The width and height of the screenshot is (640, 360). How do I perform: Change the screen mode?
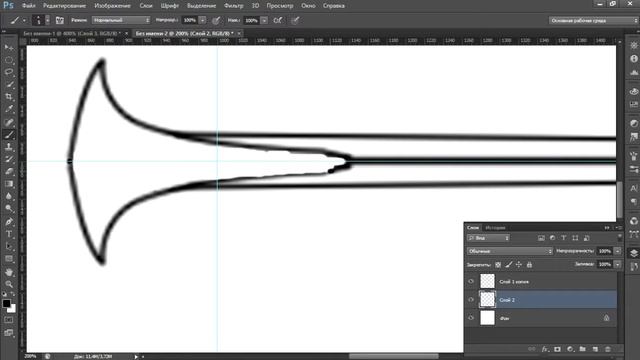[x=9, y=333]
